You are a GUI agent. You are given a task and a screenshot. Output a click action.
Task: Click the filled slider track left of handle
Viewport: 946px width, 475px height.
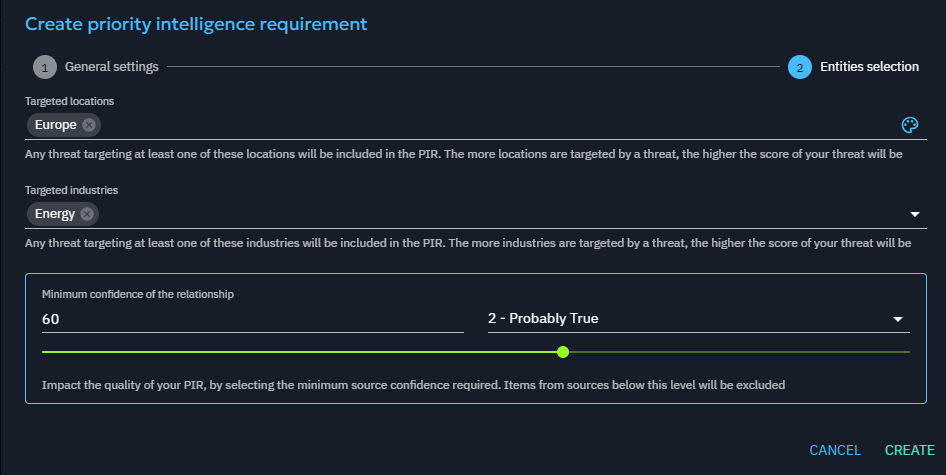coord(300,352)
